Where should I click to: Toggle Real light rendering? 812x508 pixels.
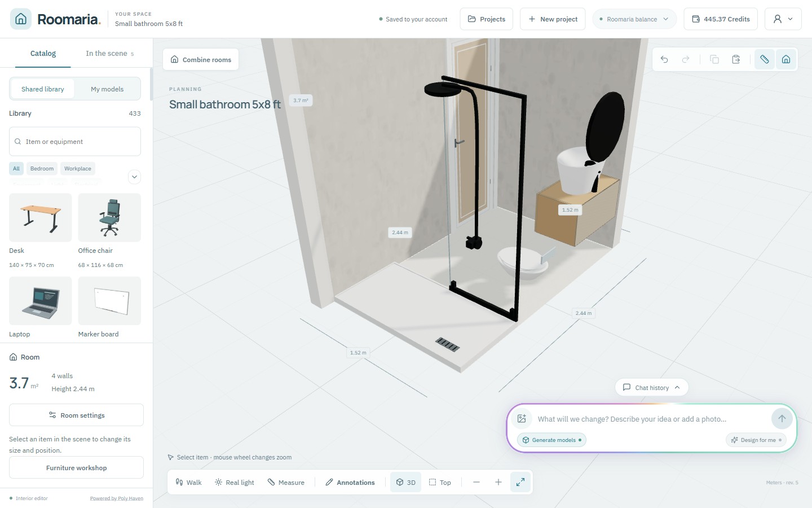click(x=235, y=482)
